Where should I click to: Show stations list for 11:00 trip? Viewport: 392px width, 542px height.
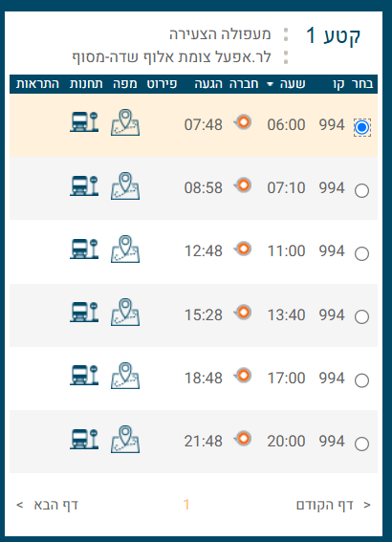(84, 249)
